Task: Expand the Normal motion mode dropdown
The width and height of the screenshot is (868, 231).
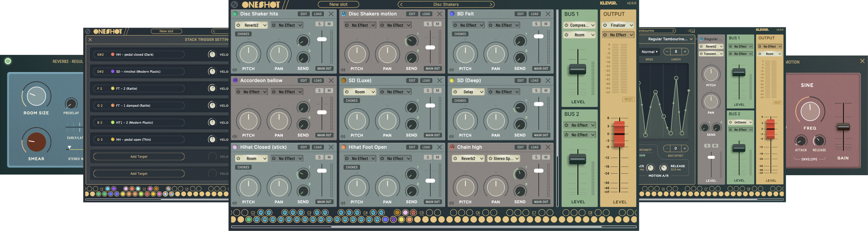Action: tap(649, 52)
